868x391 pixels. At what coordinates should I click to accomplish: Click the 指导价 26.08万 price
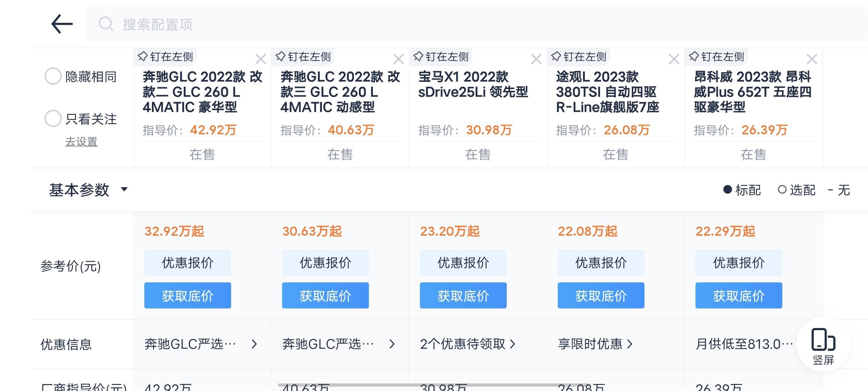point(627,130)
